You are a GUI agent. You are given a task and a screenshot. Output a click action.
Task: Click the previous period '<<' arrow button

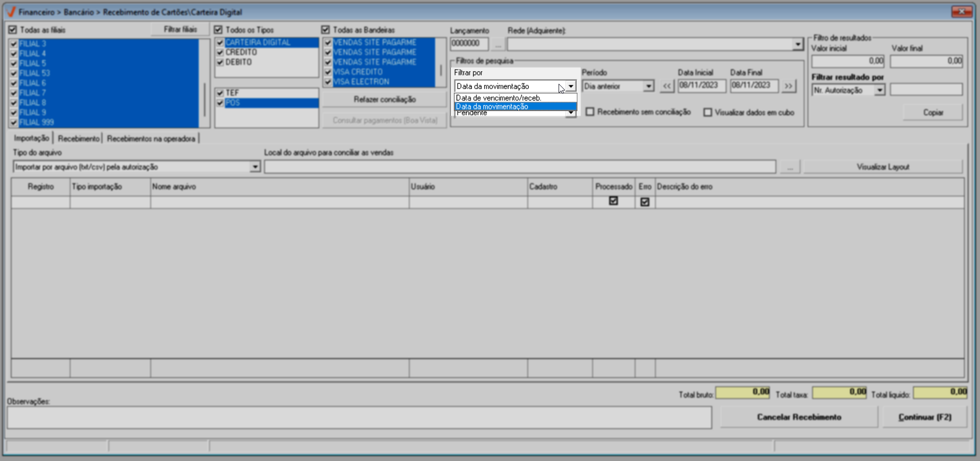(666, 86)
